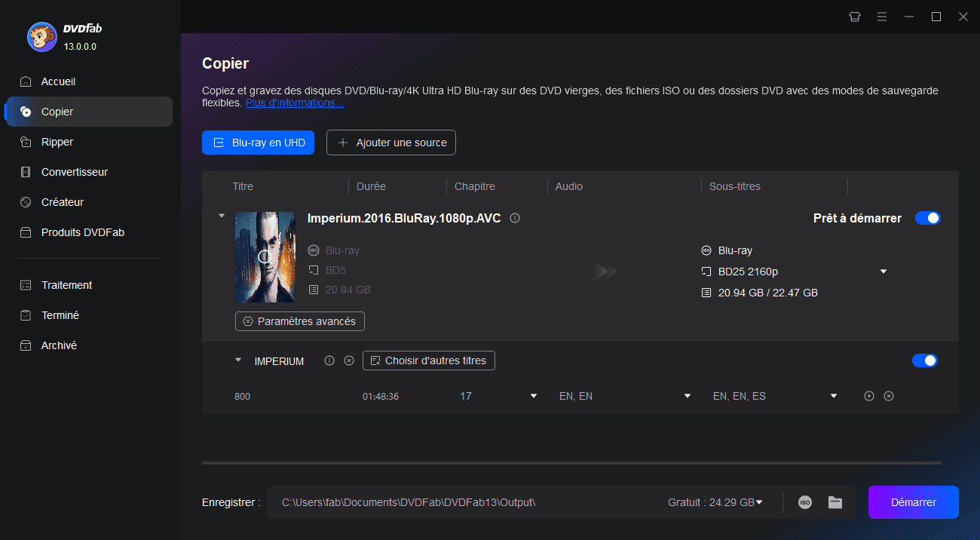980x540 pixels.
Task: Delete title 800 row with X icon
Action: [889, 396]
